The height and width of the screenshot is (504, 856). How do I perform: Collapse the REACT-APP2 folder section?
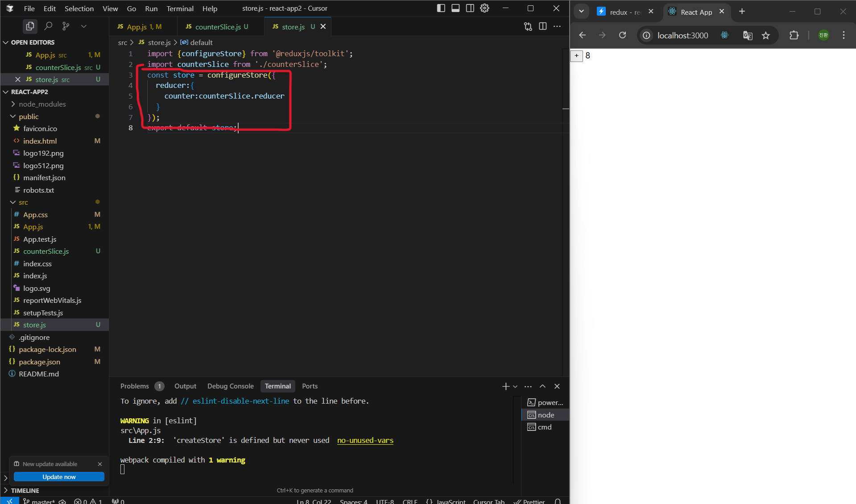click(29, 92)
